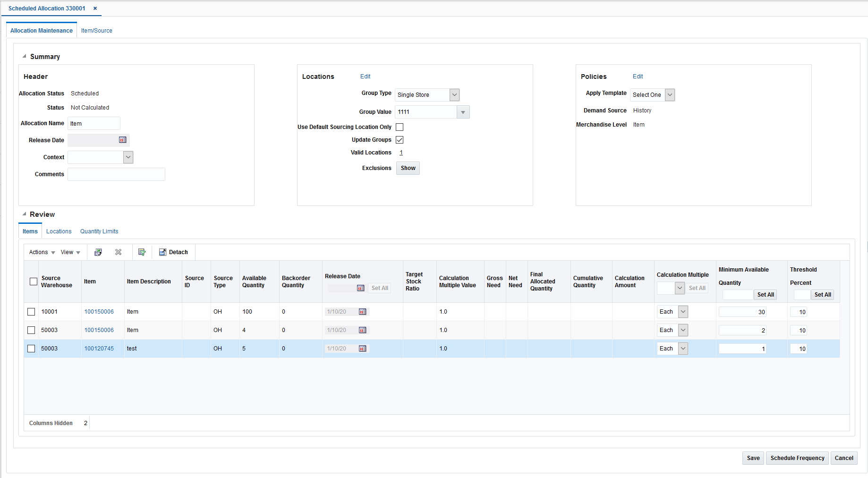Open item link 100120745

coord(99,349)
